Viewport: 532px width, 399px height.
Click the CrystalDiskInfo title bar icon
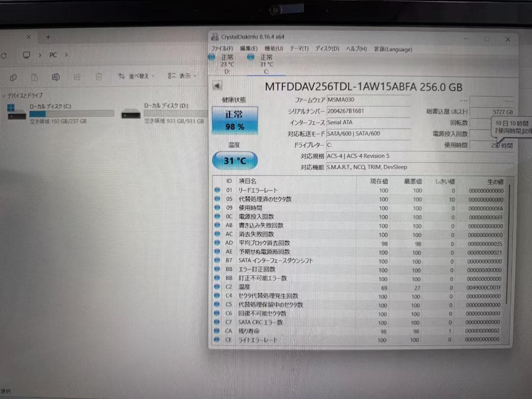[x=214, y=36]
